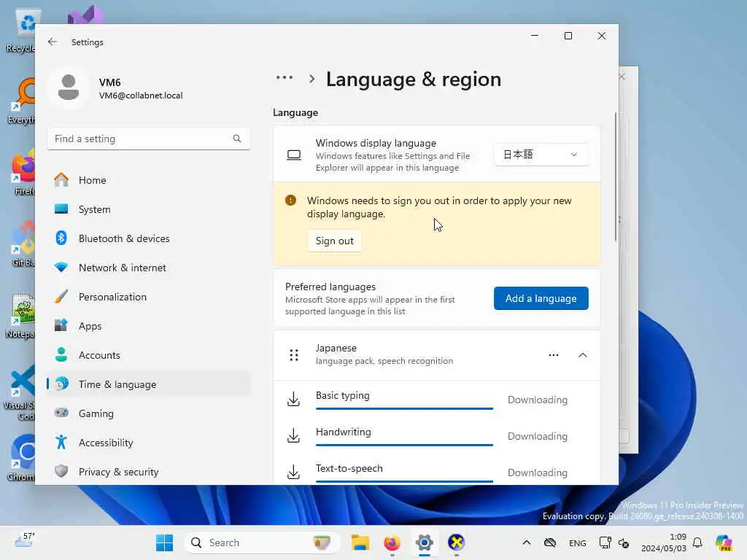The width and height of the screenshot is (747, 560).
Task: Open the Home settings page
Action: (x=149, y=180)
